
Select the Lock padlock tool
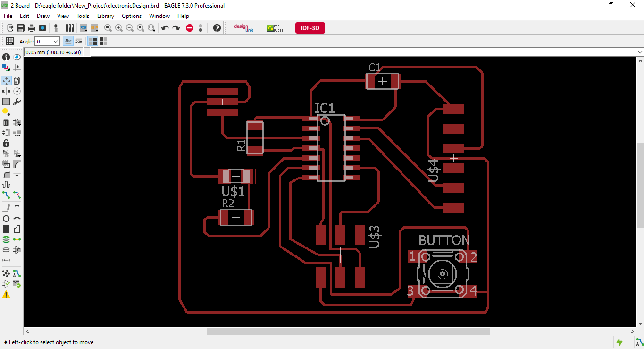coord(6,143)
